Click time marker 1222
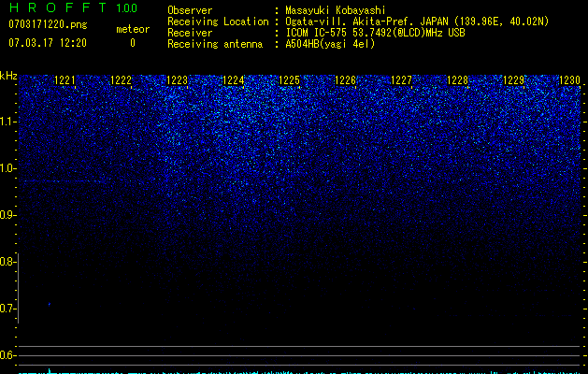Screen dimensions: 588x374 (x=122, y=80)
